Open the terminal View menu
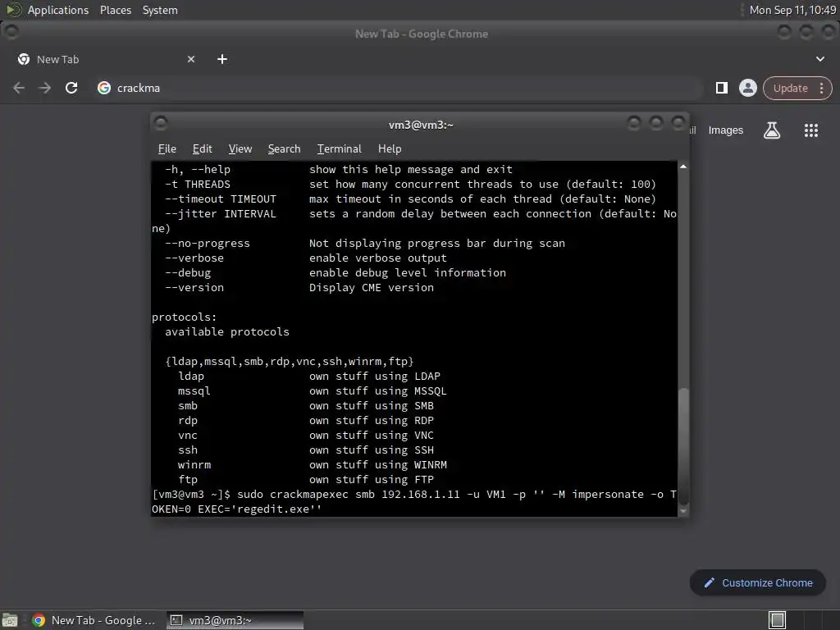 (240, 149)
